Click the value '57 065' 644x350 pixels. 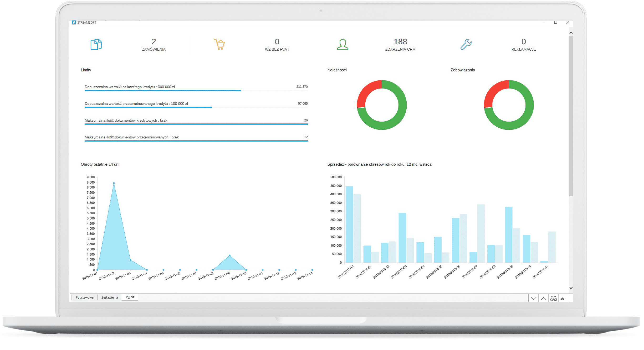(x=303, y=103)
